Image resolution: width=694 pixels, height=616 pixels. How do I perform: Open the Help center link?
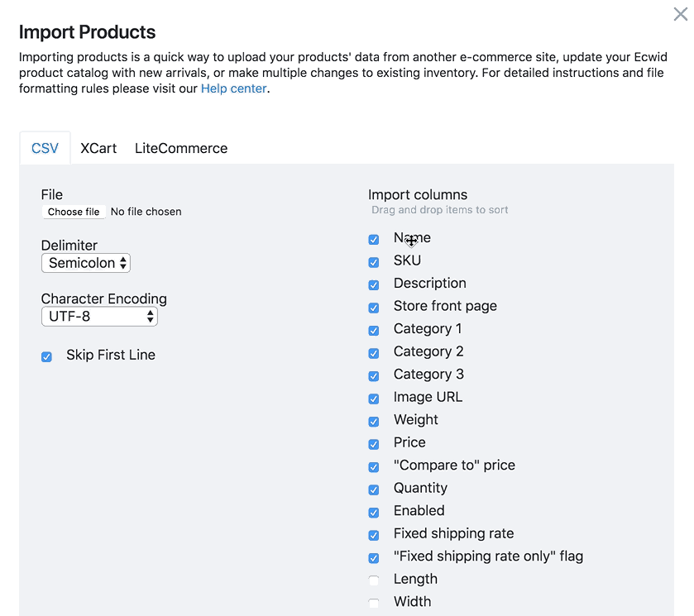tap(233, 88)
